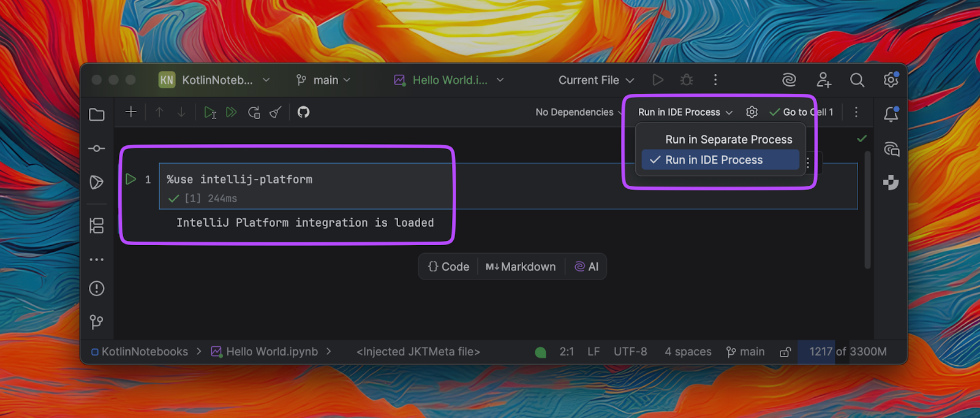Open the Current File run configuration dropdown
The height and width of the screenshot is (418, 980).
pyautogui.click(x=595, y=80)
